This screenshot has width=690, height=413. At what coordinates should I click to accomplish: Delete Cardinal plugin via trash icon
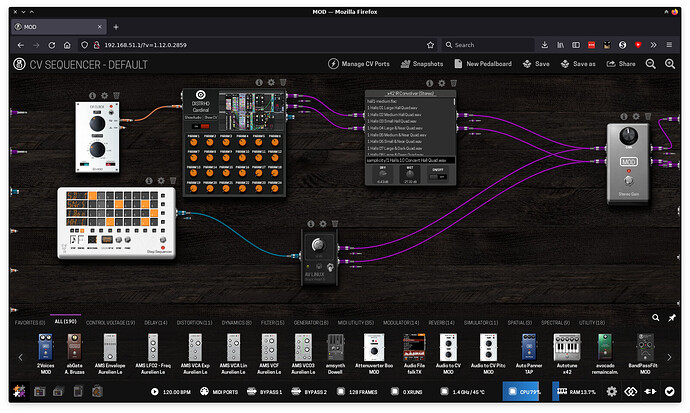(283, 82)
